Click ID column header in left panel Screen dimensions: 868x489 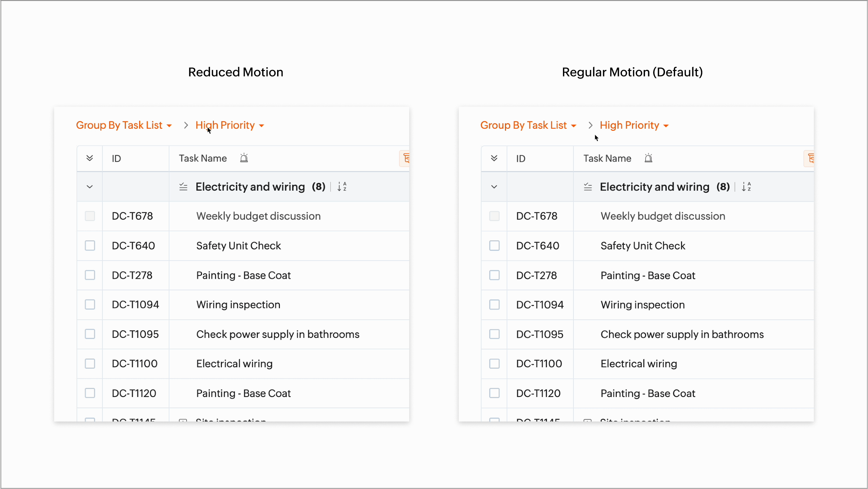point(116,158)
